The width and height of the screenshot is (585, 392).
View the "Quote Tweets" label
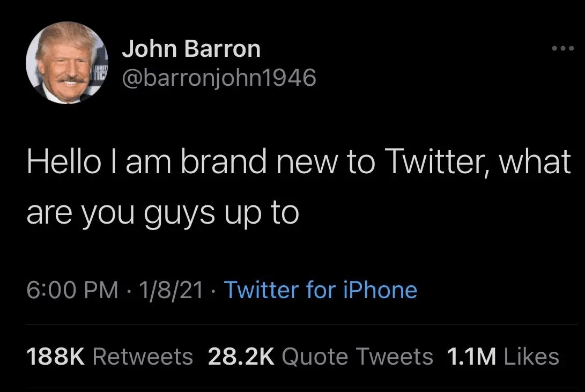click(x=357, y=357)
